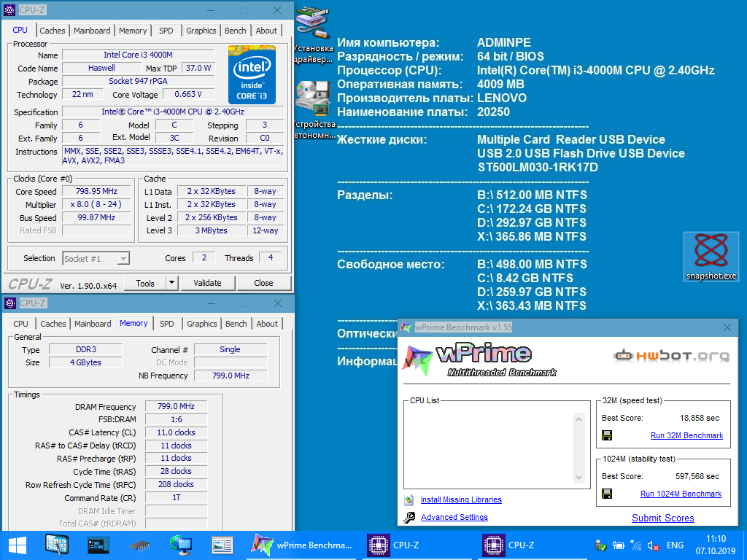Open Bench tab in top CPU-Z window
747x560 pixels.
click(236, 31)
